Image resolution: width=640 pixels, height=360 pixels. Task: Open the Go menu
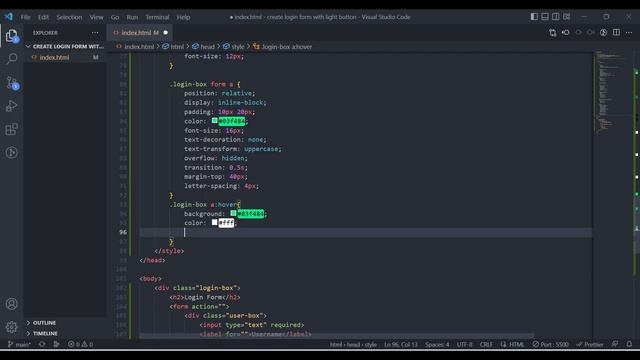click(x=115, y=17)
